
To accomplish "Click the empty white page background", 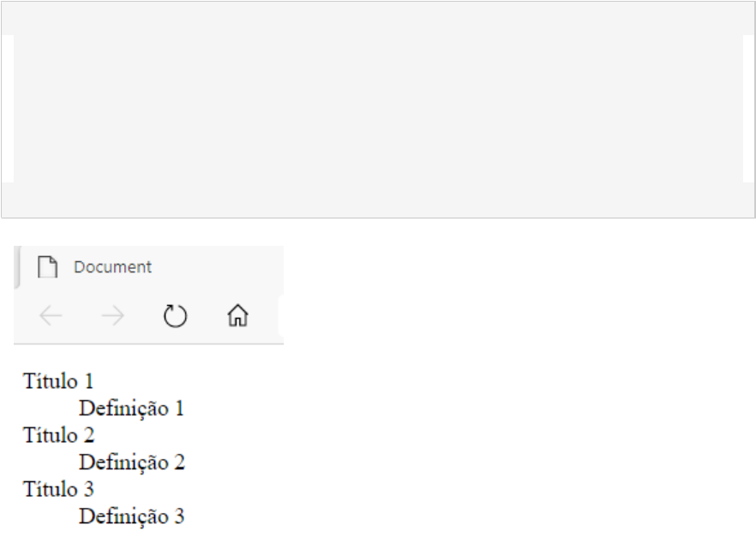I will [514, 428].
